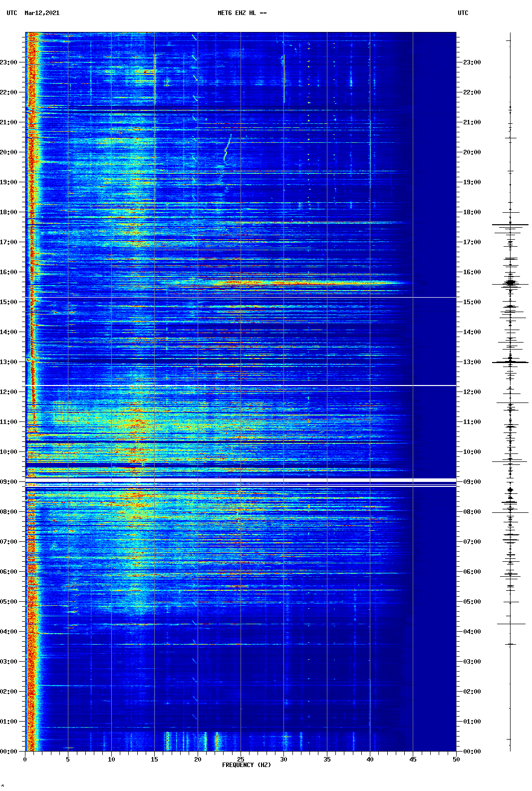The width and height of the screenshot is (532, 791).
Task: Click the 00:00 marker on right time axis
Action: (472, 752)
